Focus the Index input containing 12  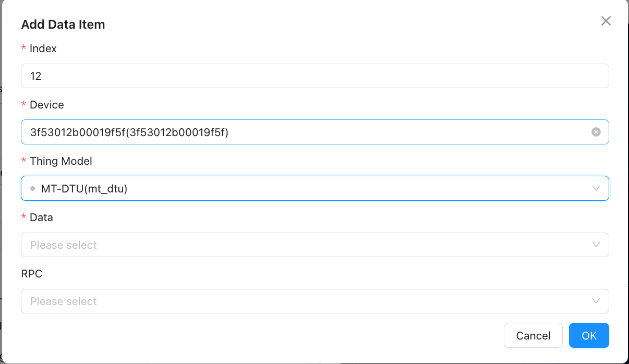[314, 76]
